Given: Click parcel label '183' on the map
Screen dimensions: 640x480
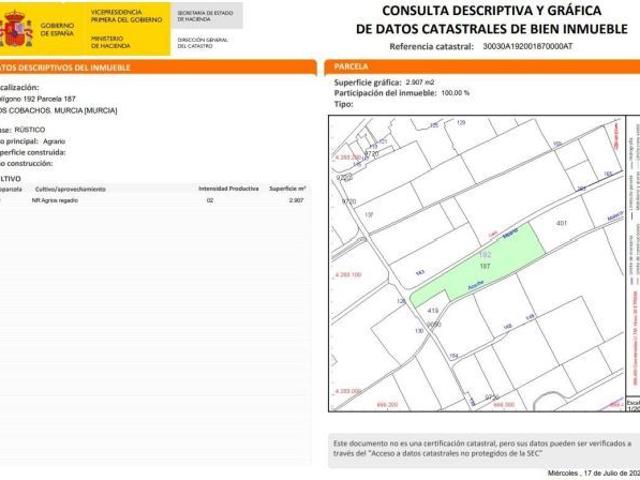Looking at the screenshot, I should point(420,272).
